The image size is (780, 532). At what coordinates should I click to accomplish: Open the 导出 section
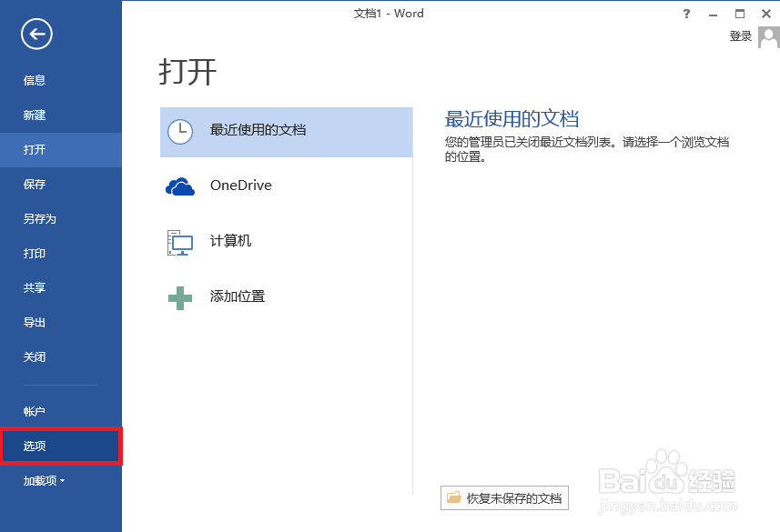coord(35,322)
